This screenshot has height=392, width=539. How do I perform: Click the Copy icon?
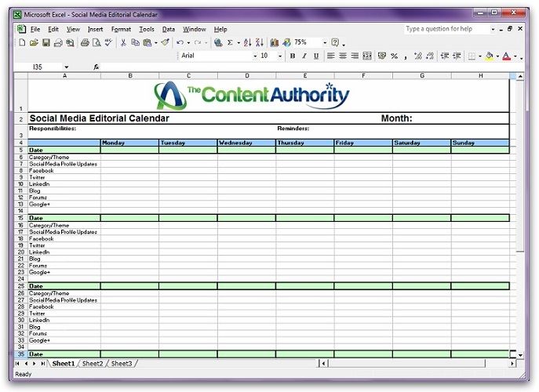(x=136, y=42)
